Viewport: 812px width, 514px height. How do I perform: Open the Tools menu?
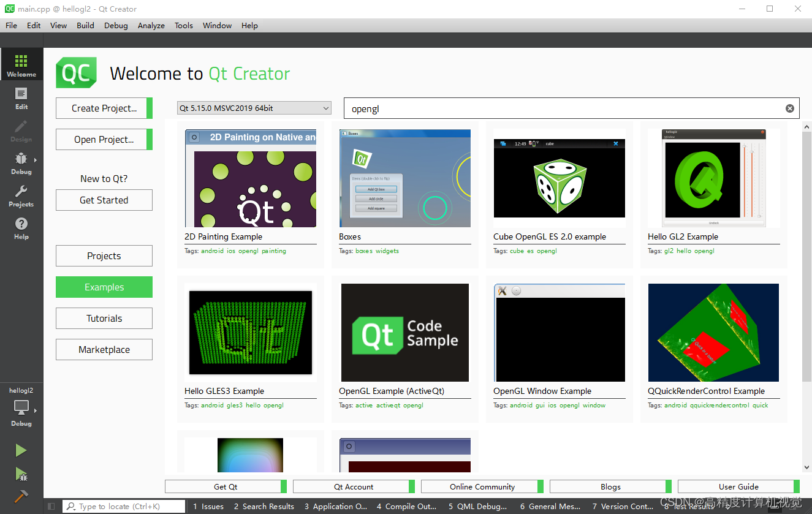183,25
